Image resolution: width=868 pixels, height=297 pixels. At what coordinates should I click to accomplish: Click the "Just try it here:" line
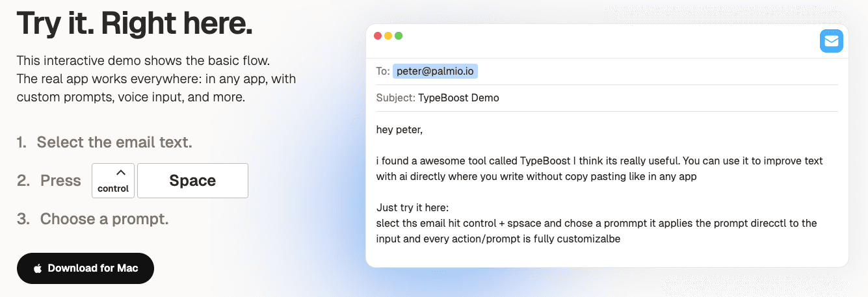(412, 207)
